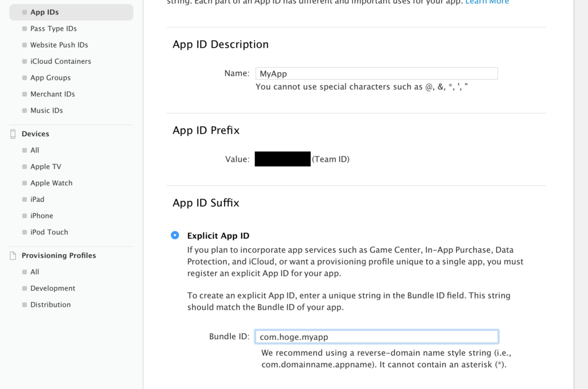Click the bullet icon beside iCloud Containers
Screen dimensions: 588x389
[x=24, y=61]
